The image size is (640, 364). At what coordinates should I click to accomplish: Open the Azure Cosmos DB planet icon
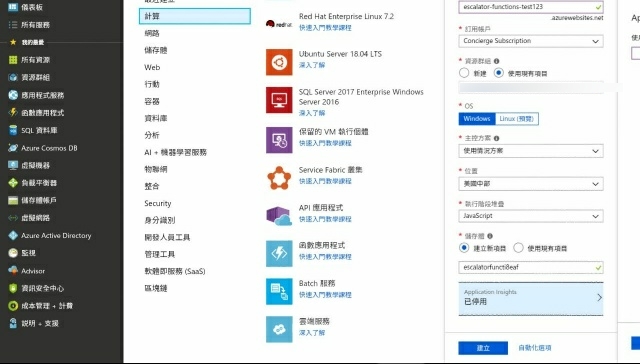pos(13,148)
